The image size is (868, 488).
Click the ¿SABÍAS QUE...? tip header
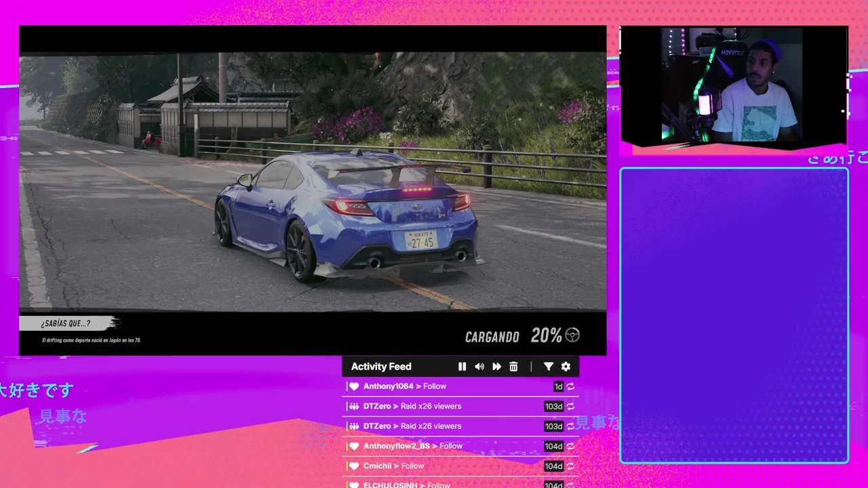[66, 323]
